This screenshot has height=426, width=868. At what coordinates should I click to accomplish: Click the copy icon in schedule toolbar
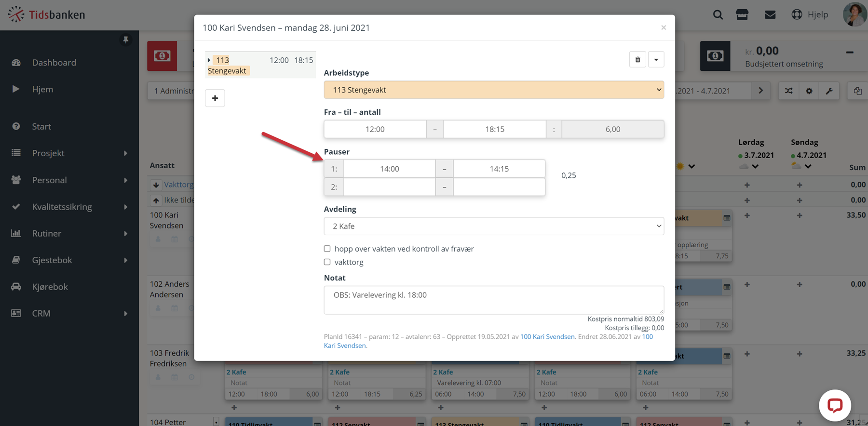858,91
